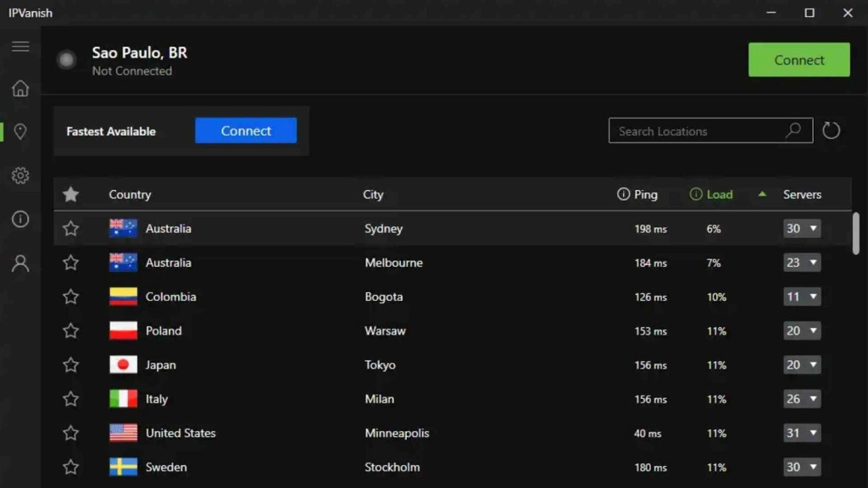Screen dimensions: 868x488
Task: Favorite the Minneapolis server
Action: tap(71, 433)
